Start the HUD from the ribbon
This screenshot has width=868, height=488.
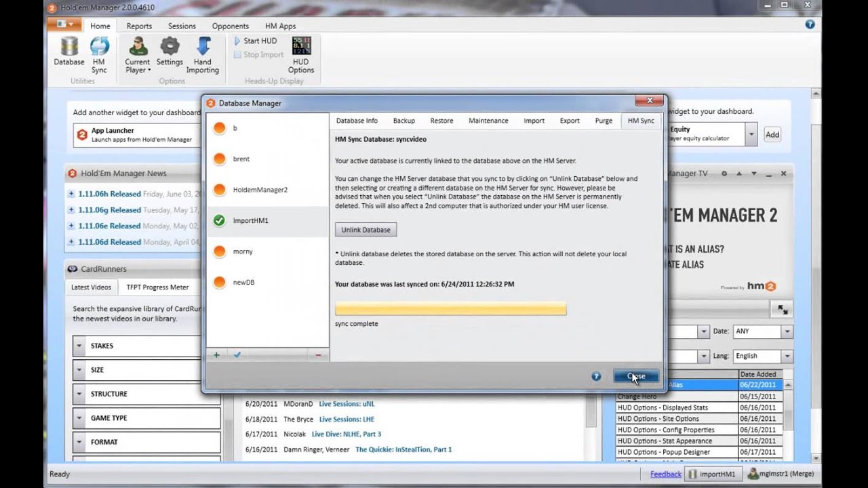click(255, 41)
